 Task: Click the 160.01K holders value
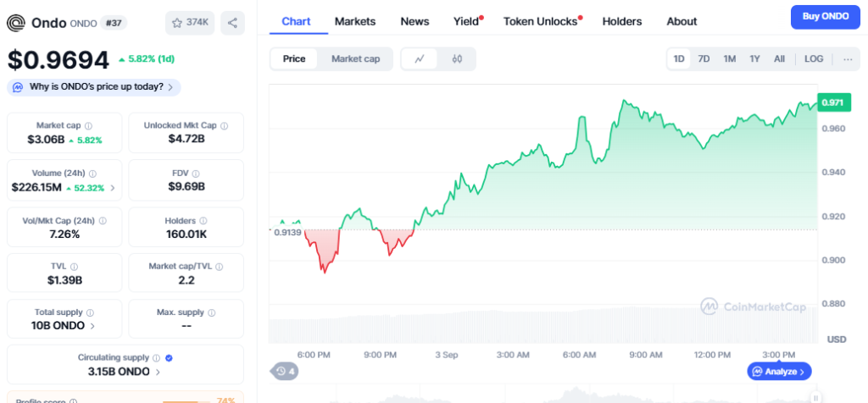(186, 235)
